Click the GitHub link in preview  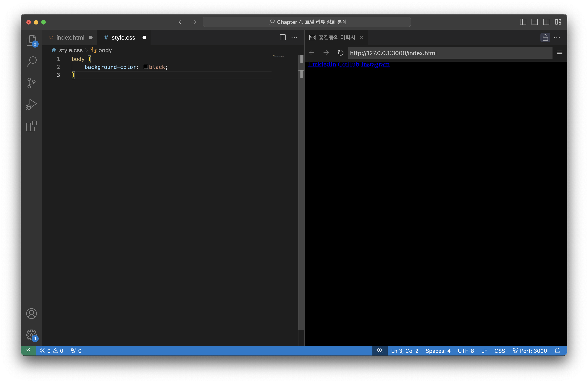point(348,64)
